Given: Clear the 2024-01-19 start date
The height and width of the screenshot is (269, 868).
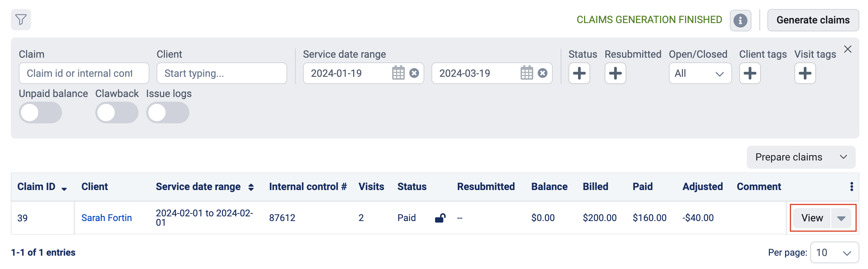Looking at the screenshot, I should (414, 73).
